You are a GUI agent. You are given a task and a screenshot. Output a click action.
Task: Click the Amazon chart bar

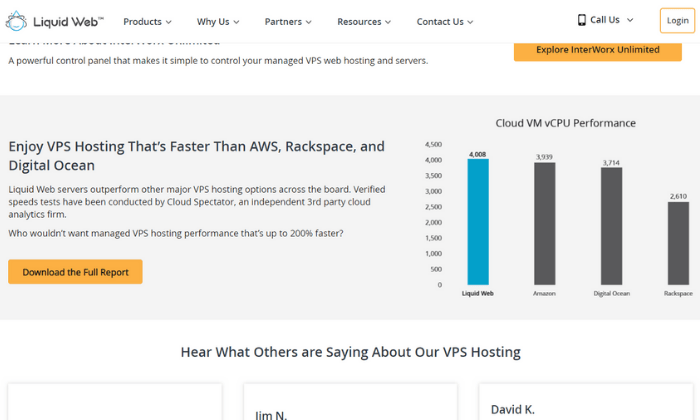545,224
